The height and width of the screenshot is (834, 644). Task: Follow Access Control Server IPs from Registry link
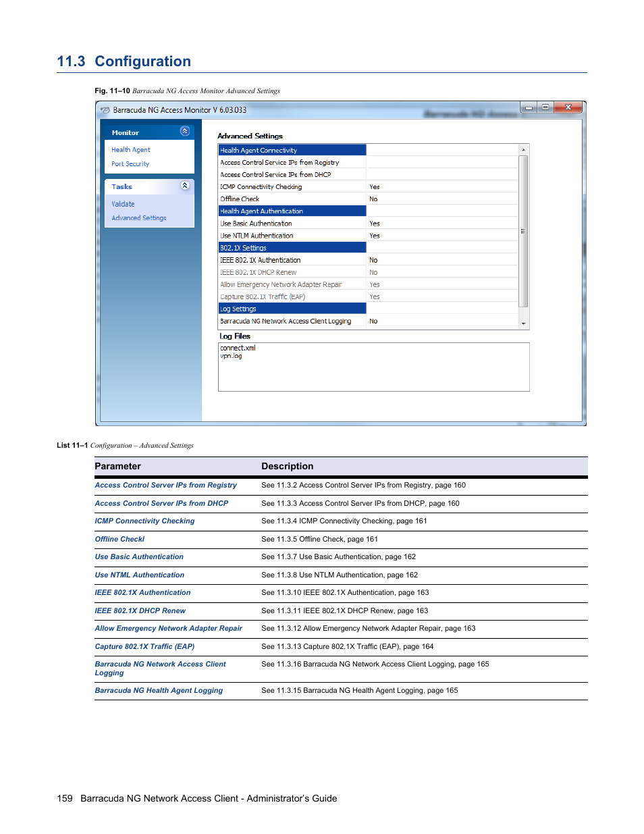(x=165, y=485)
